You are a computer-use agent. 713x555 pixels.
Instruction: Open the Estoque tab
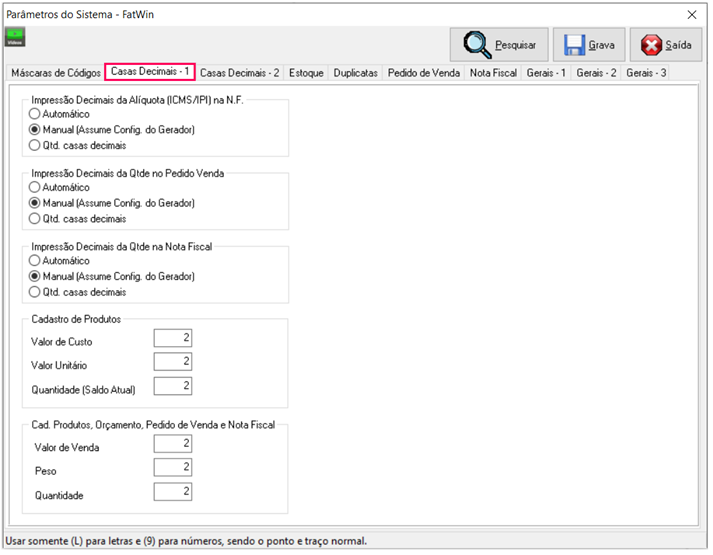click(x=306, y=73)
